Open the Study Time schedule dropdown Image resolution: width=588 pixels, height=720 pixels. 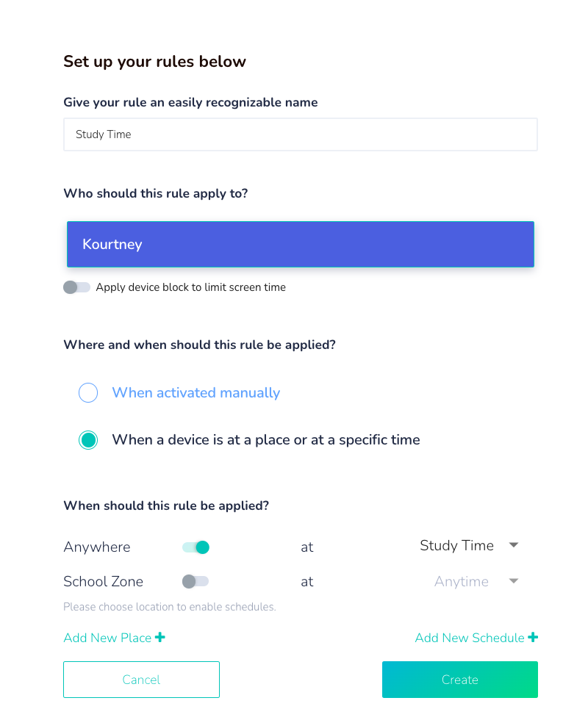coord(456,546)
